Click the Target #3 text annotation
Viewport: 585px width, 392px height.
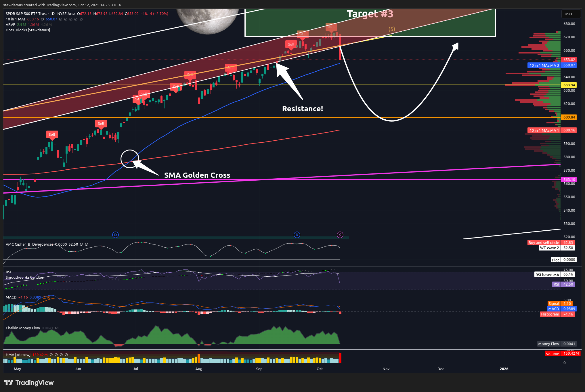click(x=370, y=14)
